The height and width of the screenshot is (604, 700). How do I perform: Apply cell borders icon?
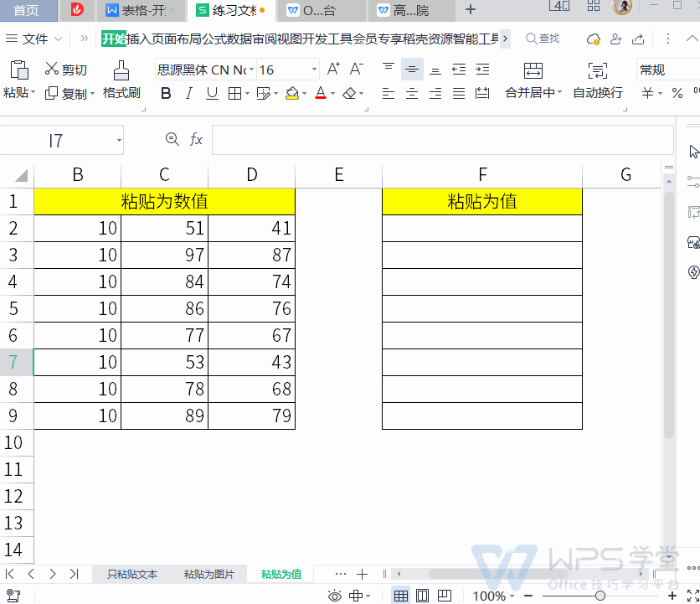234,93
